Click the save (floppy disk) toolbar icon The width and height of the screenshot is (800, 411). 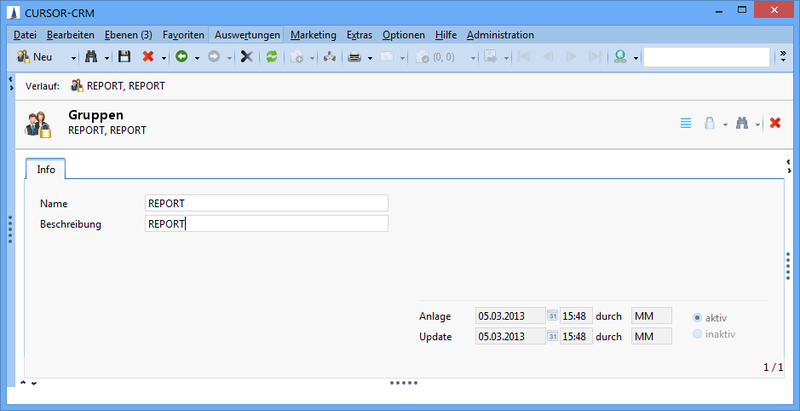124,58
